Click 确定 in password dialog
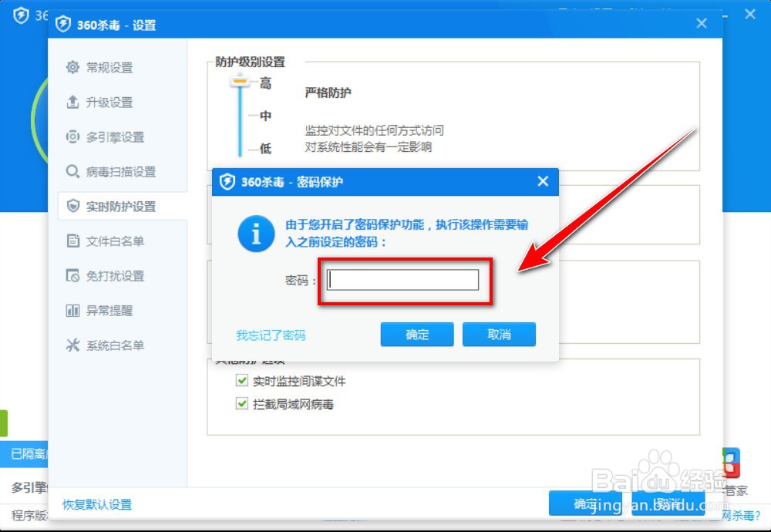 (x=417, y=335)
